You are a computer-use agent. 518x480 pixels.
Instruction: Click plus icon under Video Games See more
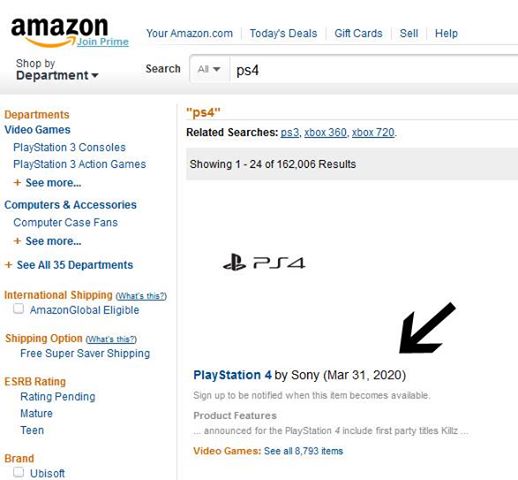[17, 183]
